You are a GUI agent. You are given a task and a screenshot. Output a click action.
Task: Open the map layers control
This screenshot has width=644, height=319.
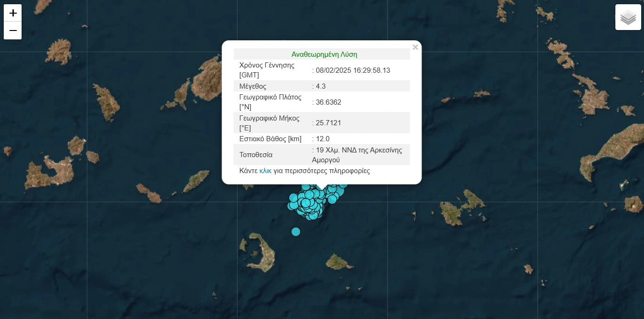(x=628, y=17)
